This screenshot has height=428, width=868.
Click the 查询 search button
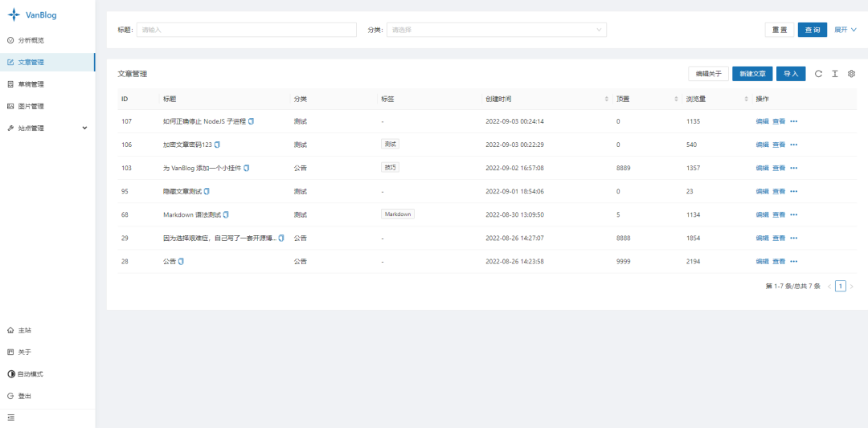click(x=813, y=30)
